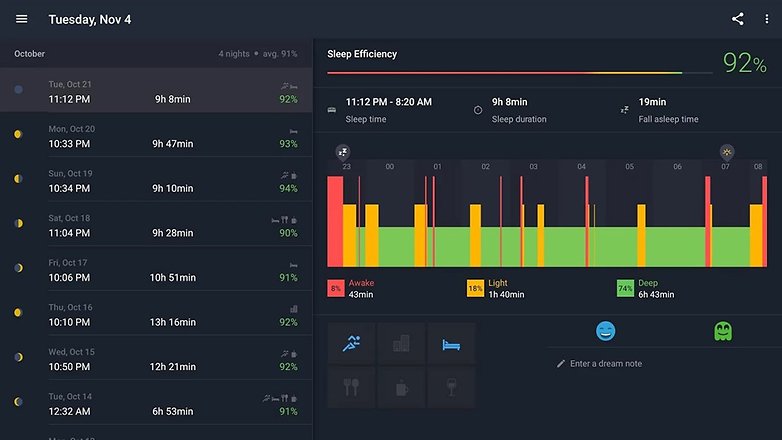Share the sleep report
Image resolution: width=782 pixels, height=440 pixels.
pyautogui.click(x=738, y=19)
